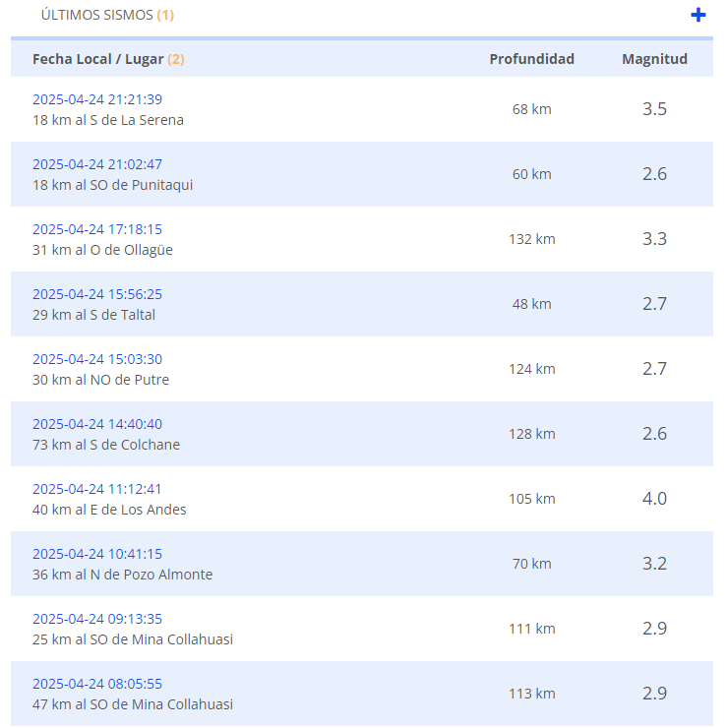Screen dimensions: 727x728
Task: Open the 2025-04-24 21:21:39 earthquake link
Action: (x=97, y=99)
